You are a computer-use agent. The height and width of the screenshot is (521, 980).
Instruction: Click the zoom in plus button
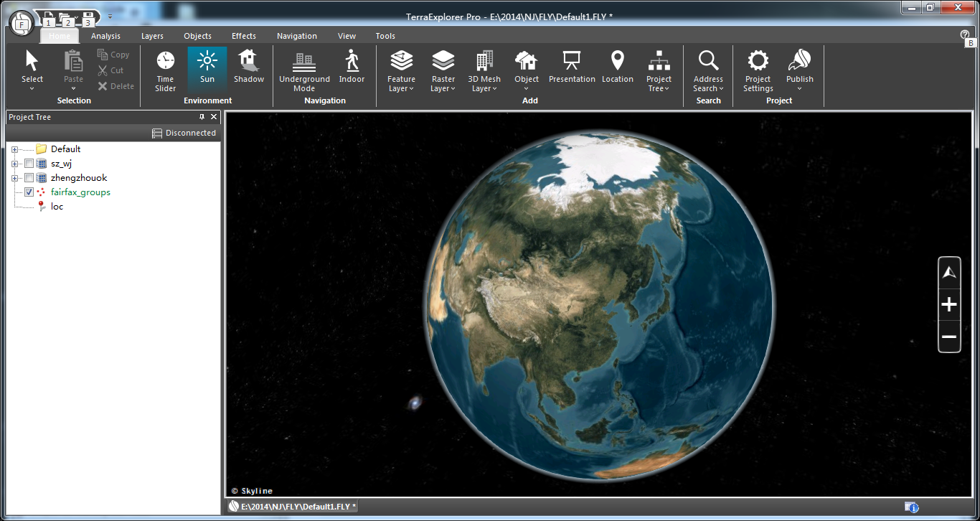[949, 305]
